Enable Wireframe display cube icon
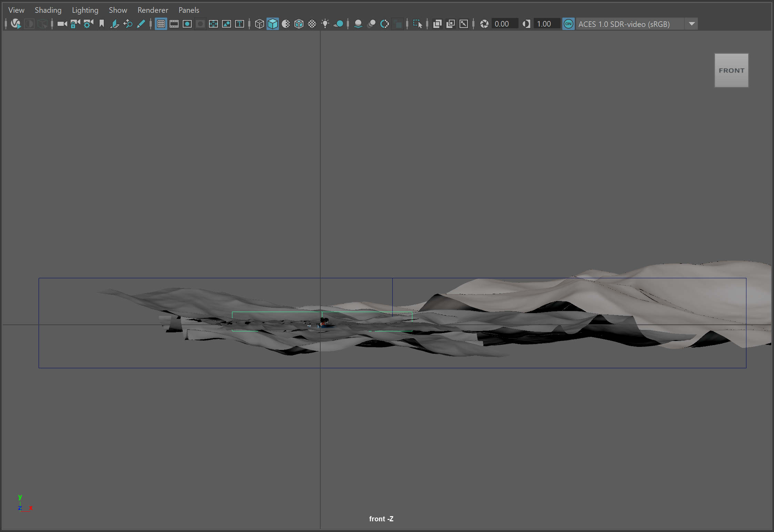The image size is (774, 532). [x=259, y=24]
